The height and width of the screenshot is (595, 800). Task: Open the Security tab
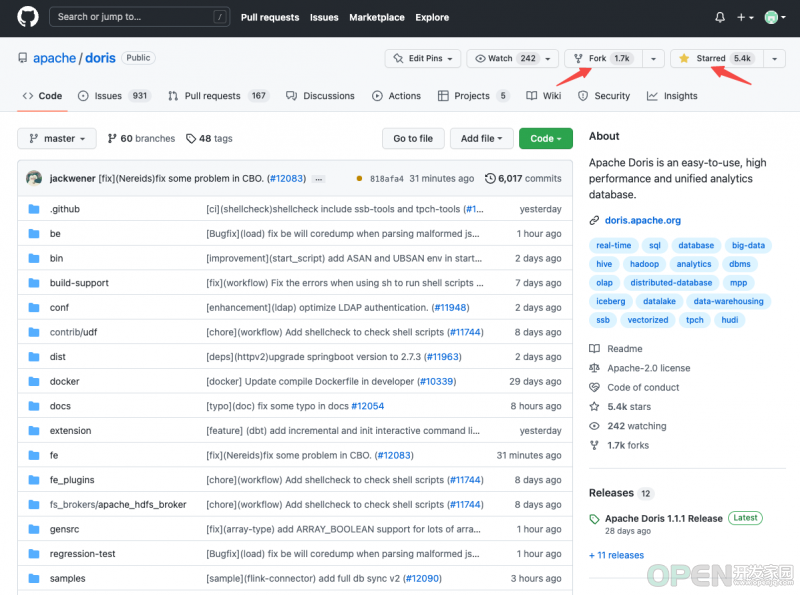604,96
